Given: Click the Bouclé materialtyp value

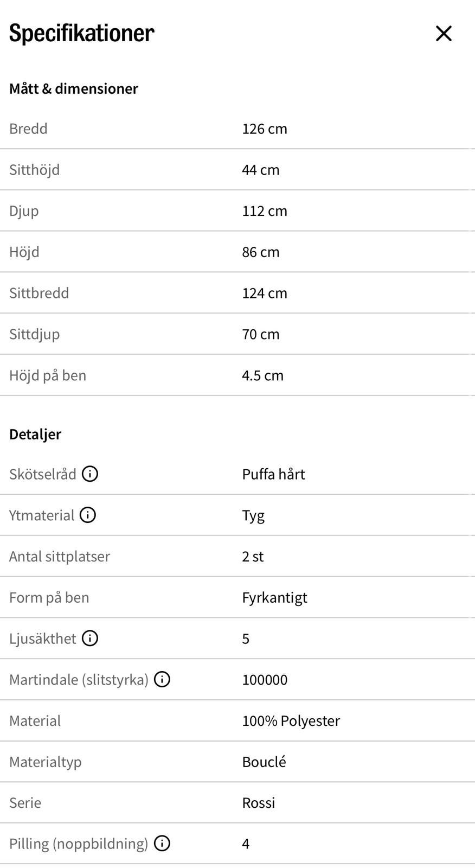Looking at the screenshot, I should click(264, 762).
